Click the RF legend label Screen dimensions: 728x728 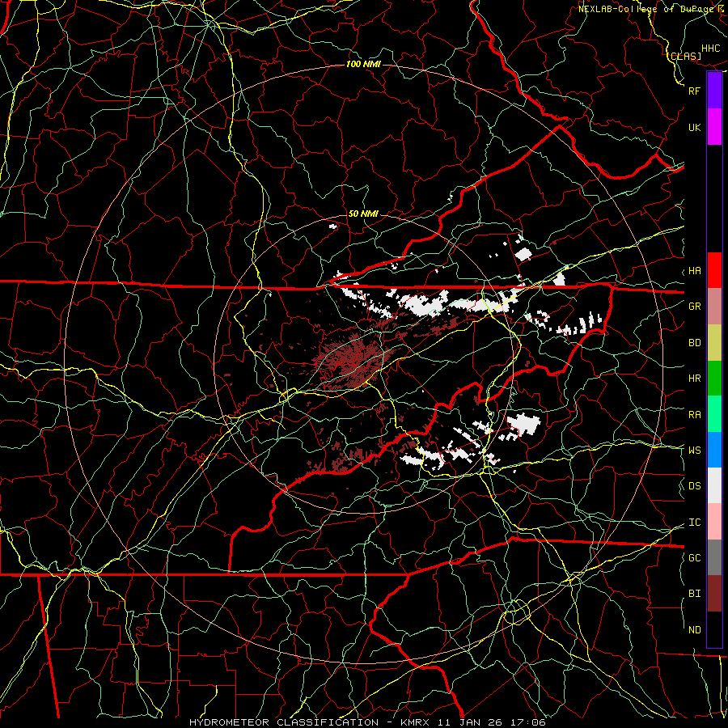pos(694,91)
